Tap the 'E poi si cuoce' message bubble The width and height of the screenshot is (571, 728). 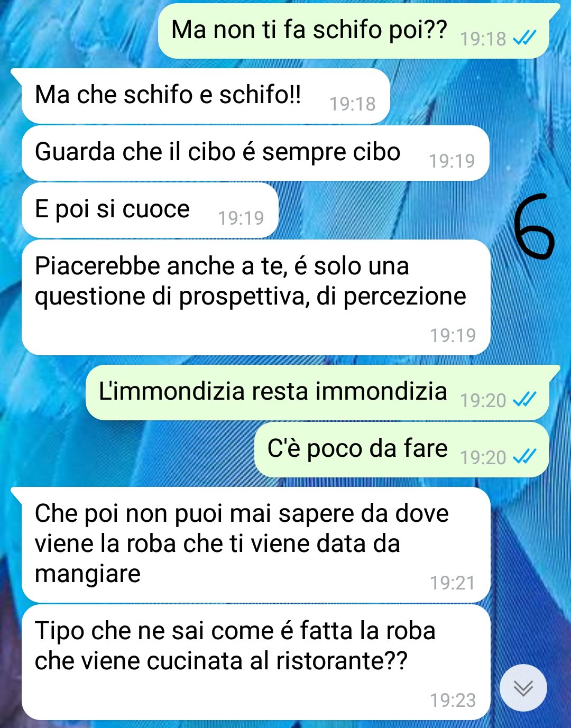(x=150, y=210)
